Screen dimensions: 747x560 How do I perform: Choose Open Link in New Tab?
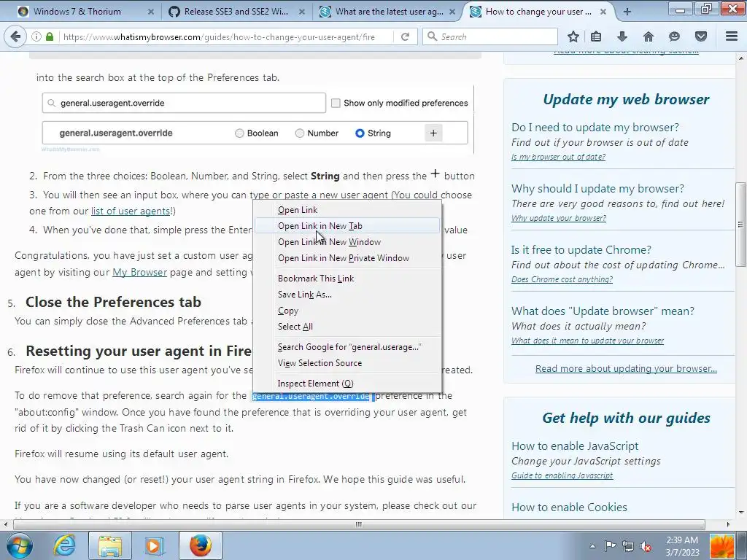coord(348,226)
